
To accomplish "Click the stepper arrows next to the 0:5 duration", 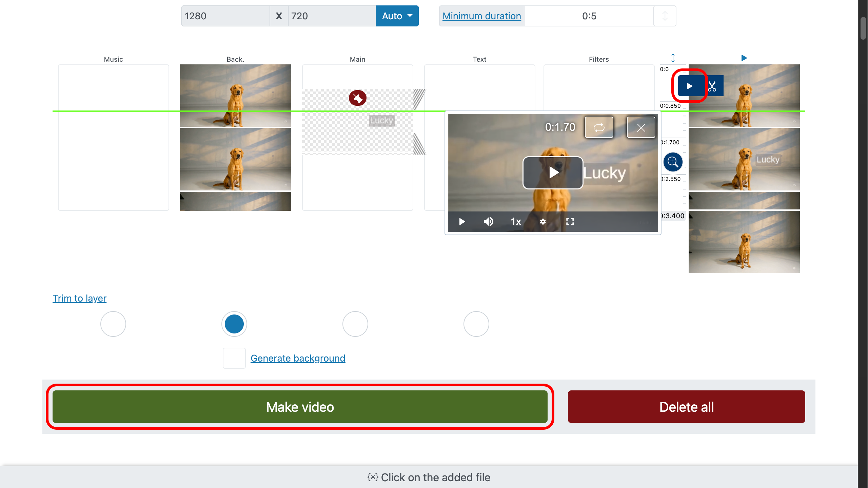I will coord(665,16).
